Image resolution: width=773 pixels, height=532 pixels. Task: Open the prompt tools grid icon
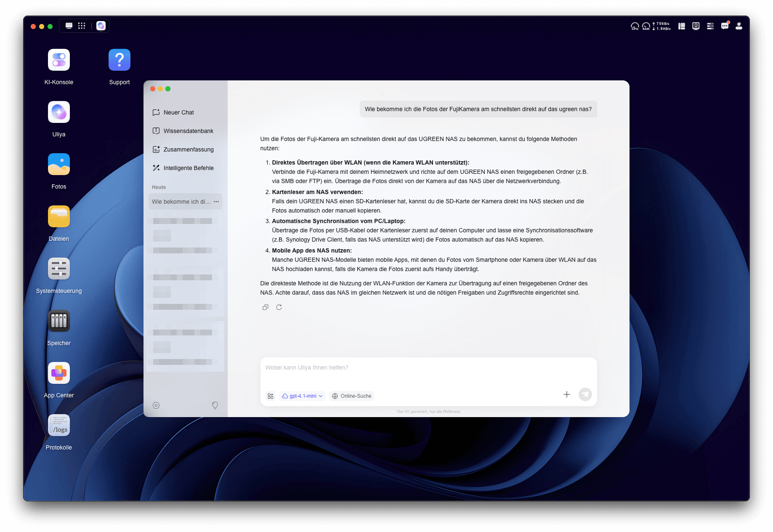point(271,396)
